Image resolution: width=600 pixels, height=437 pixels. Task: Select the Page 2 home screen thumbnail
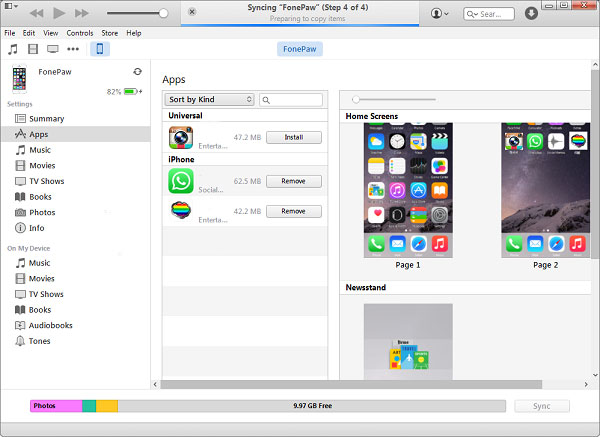tap(545, 190)
